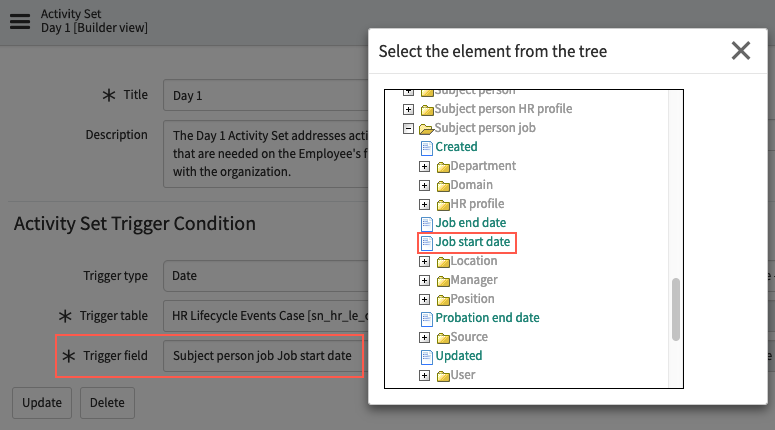The height and width of the screenshot is (430, 775).
Task: Click the Department folder icon
Action: click(x=443, y=167)
